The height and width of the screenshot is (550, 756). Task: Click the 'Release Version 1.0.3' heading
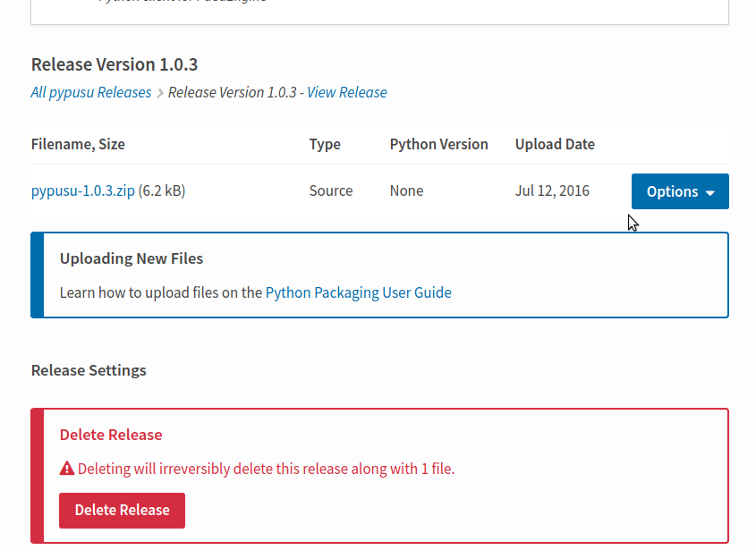coord(115,64)
